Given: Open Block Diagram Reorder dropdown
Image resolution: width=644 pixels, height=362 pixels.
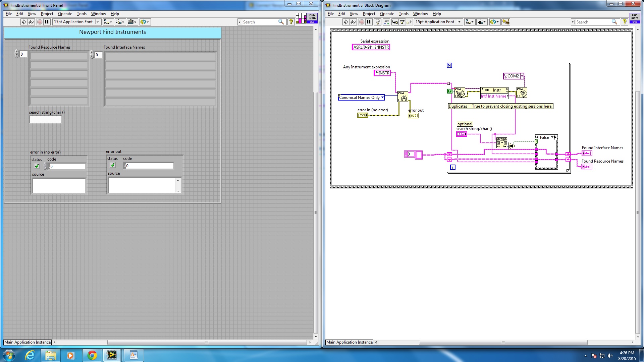Looking at the screenshot, I should coord(494,22).
